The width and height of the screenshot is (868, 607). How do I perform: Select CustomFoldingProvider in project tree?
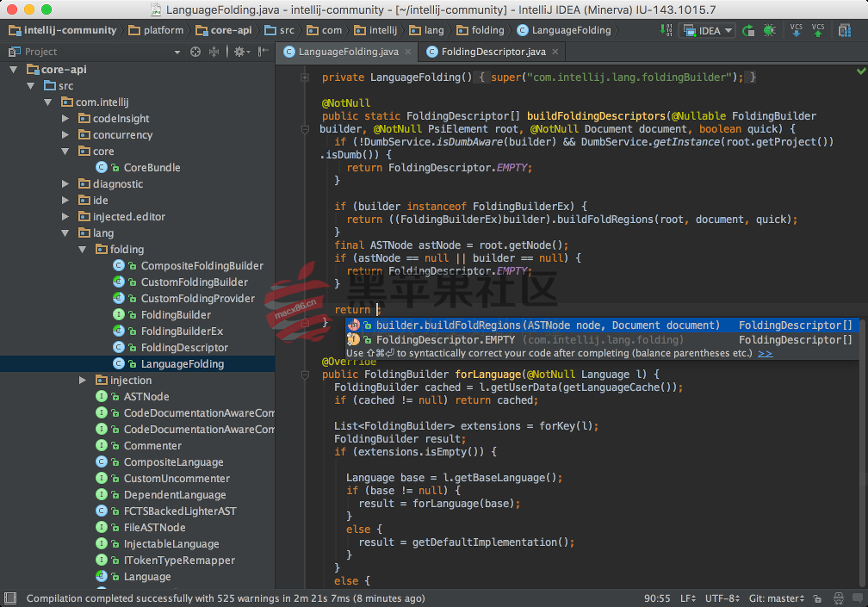pos(183,298)
